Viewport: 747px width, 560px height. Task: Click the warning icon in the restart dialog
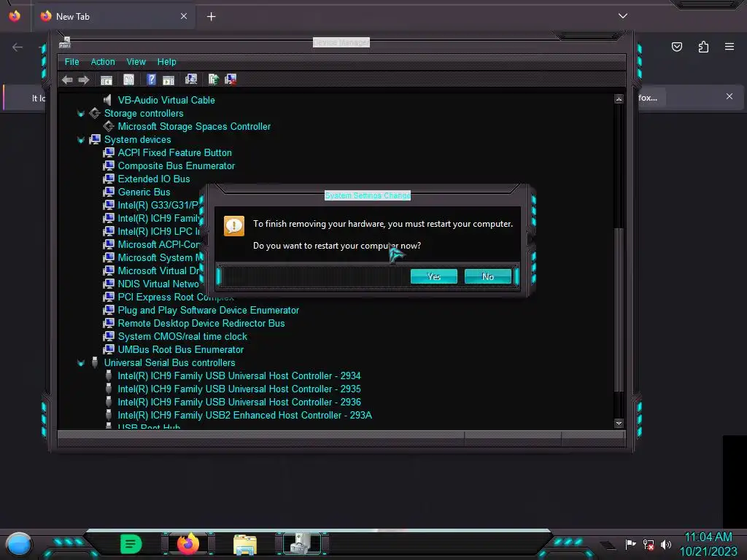pos(234,226)
